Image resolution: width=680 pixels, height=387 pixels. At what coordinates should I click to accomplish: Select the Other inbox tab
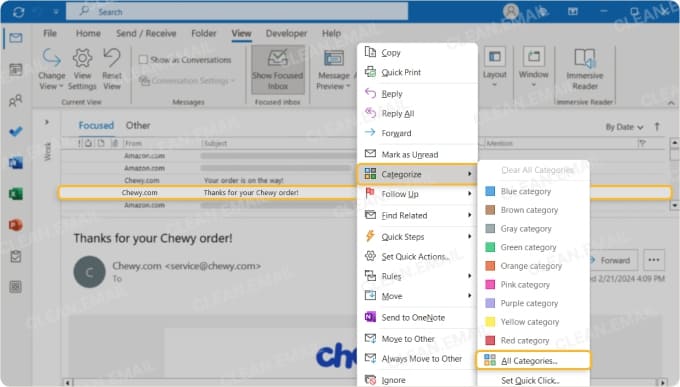[x=138, y=125]
